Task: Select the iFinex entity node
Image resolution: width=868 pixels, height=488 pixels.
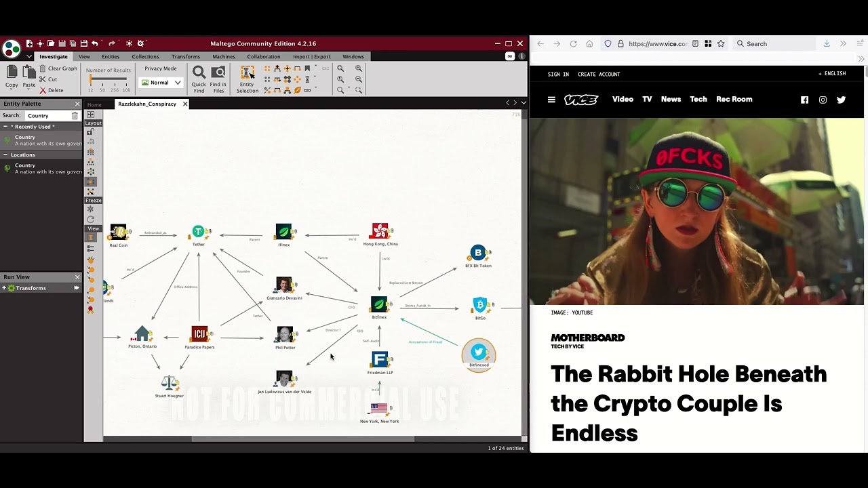Action: [x=283, y=232]
